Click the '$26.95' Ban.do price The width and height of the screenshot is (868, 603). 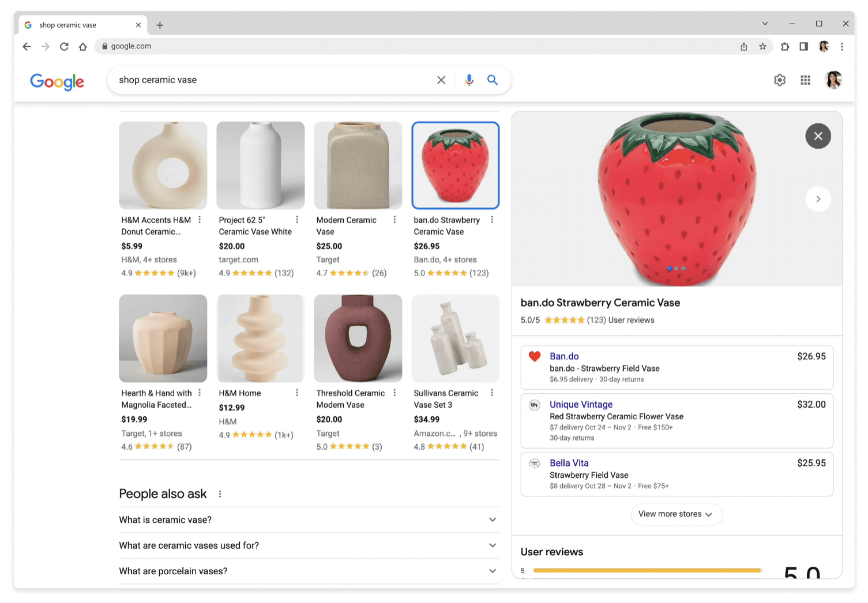811,356
